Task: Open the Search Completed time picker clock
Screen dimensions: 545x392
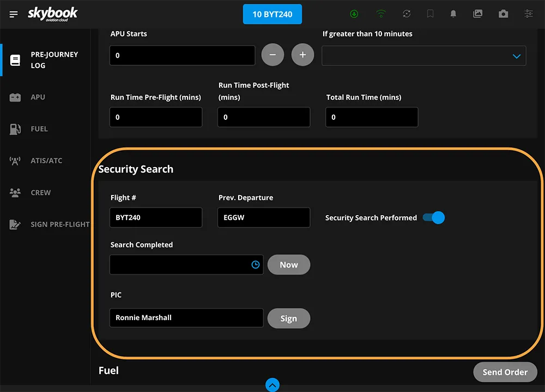Action: coord(255,265)
